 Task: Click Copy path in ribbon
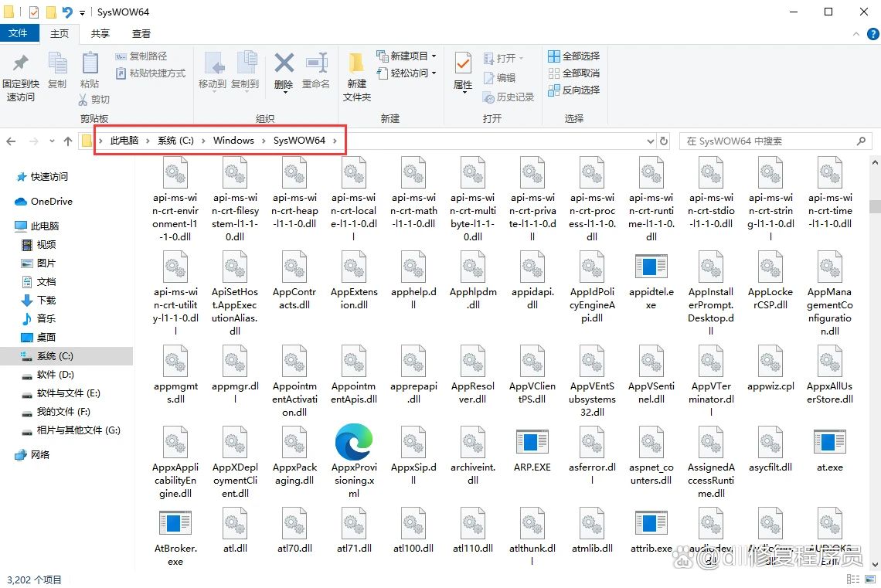point(141,56)
